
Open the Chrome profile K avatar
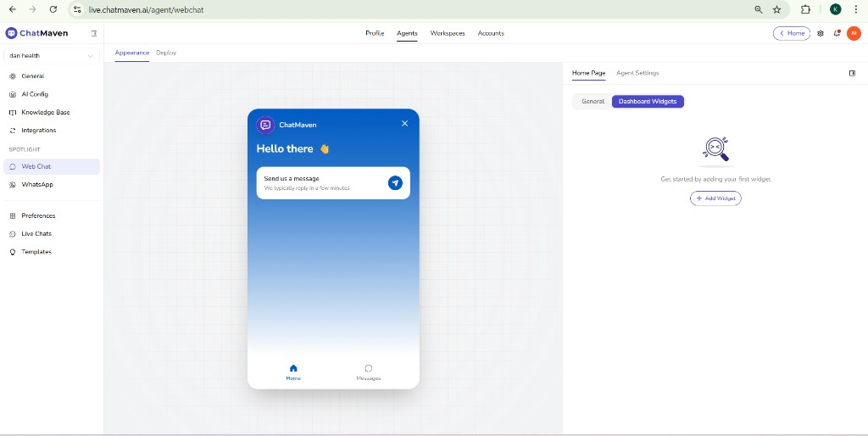click(835, 9)
